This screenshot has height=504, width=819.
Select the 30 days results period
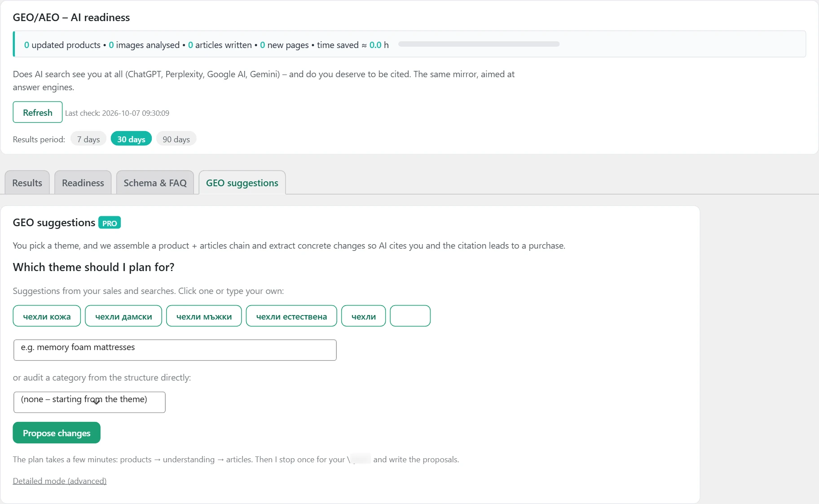(x=131, y=139)
